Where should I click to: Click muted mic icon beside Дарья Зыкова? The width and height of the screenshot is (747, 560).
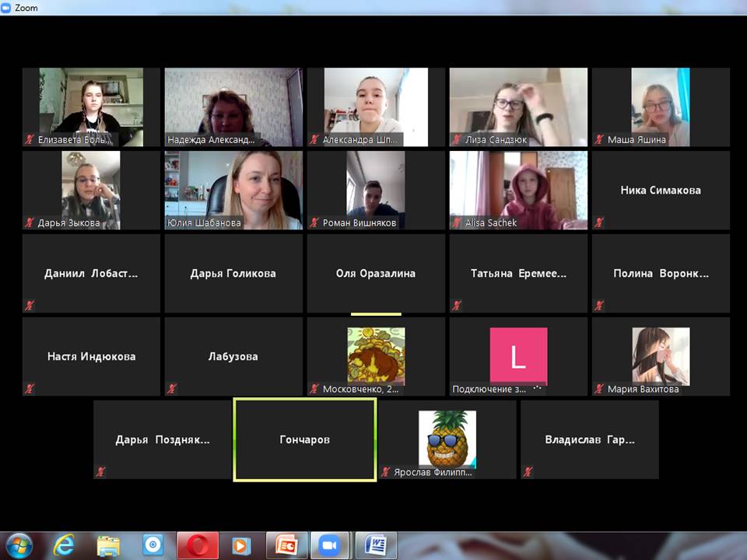pos(30,223)
